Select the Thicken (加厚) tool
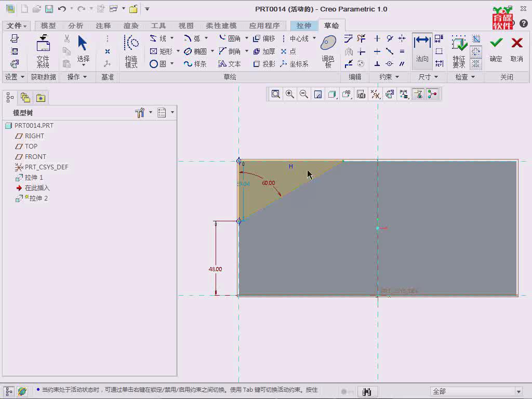Image resolution: width=532 pixels, height=399 pixels. click(x=264, y=51)
